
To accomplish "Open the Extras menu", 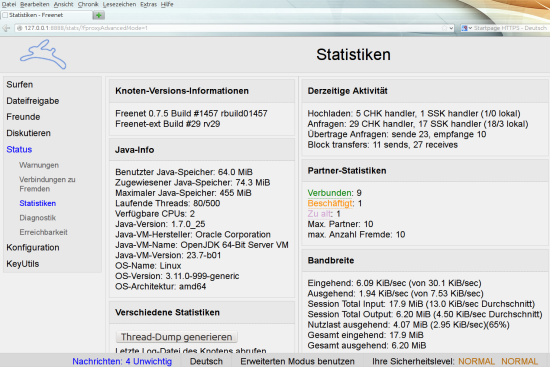I will tap(148, 4).
